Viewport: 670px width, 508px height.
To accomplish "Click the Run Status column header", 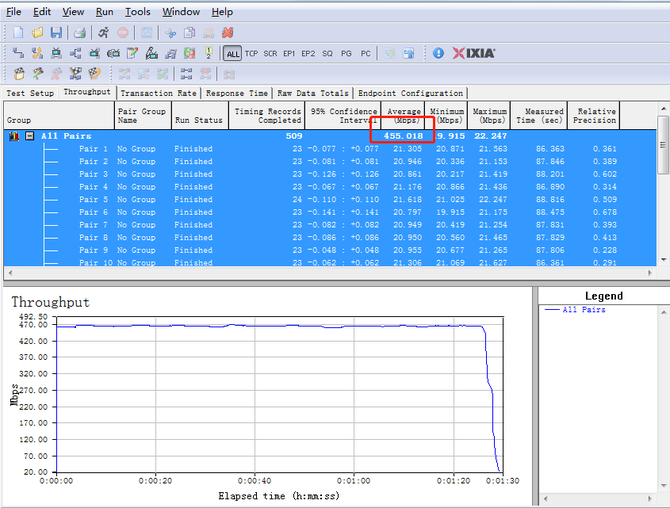I will tap(198, 119).
